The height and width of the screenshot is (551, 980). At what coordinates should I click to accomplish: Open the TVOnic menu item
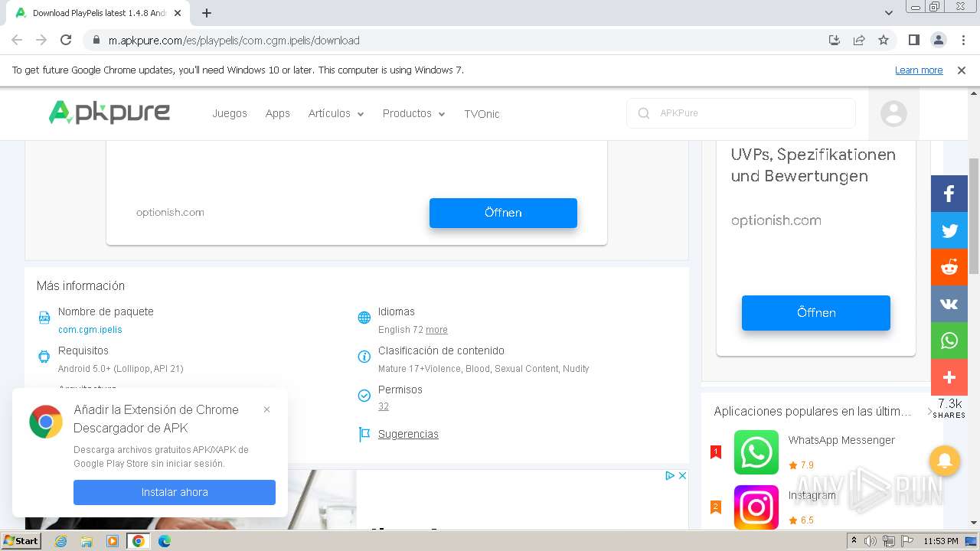(x=482, y=113)
